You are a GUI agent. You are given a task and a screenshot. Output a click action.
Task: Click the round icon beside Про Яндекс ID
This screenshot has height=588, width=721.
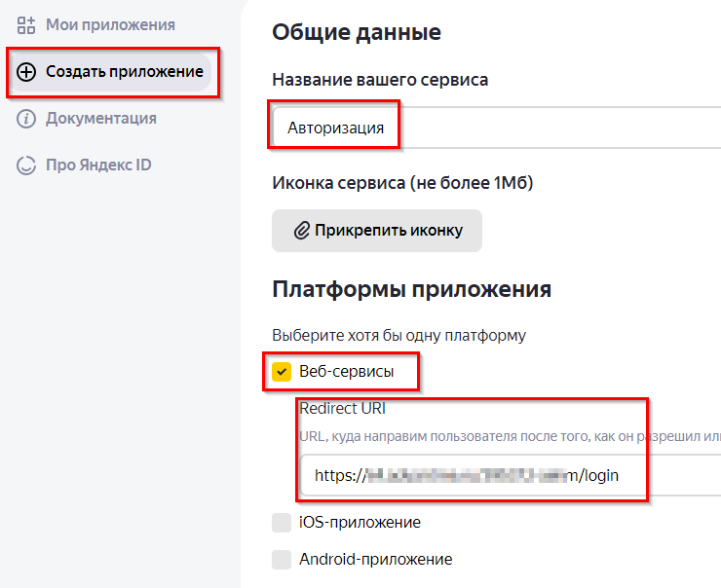pos(26,165)
